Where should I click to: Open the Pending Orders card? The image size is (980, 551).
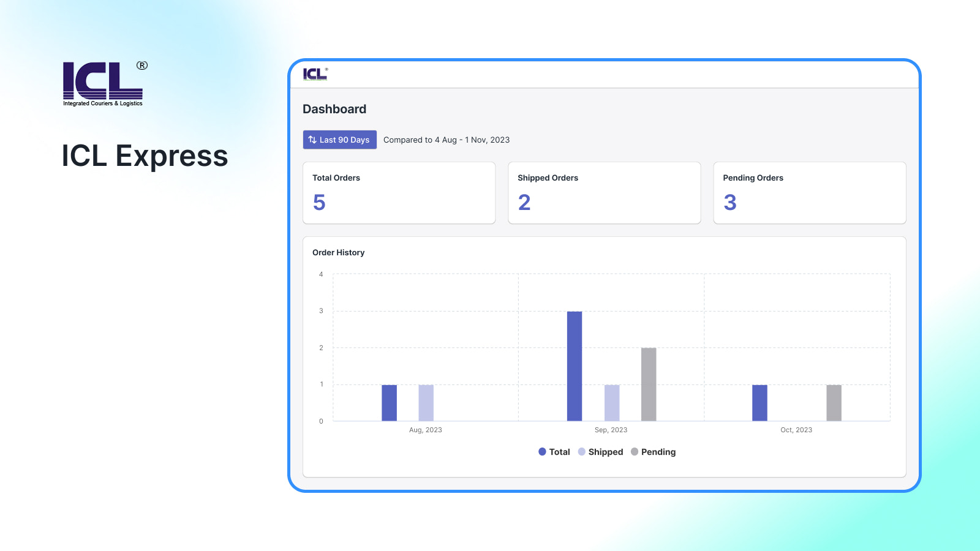coord(810,193)
